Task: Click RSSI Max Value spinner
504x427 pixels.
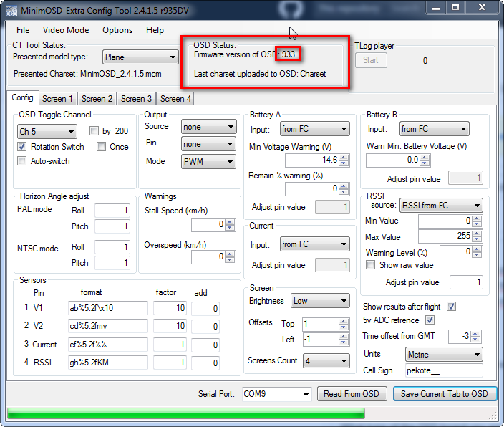Action: point(477,236)
